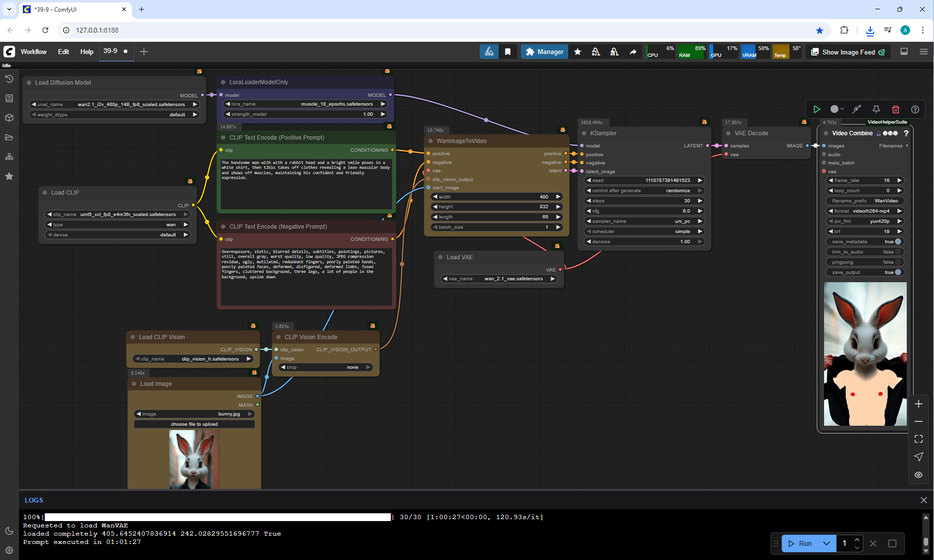
Task: Open settings gear in sidebar
Action: click(9, 550)
